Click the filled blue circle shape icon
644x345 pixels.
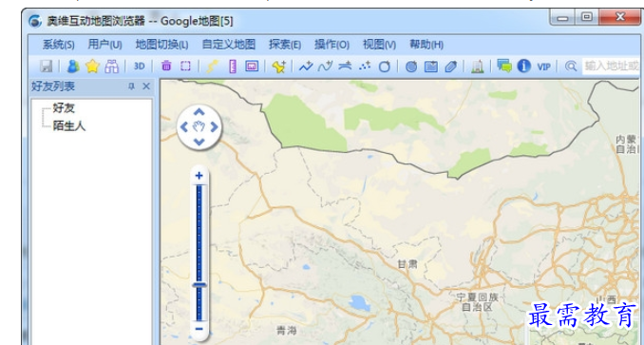coord(411,67)
